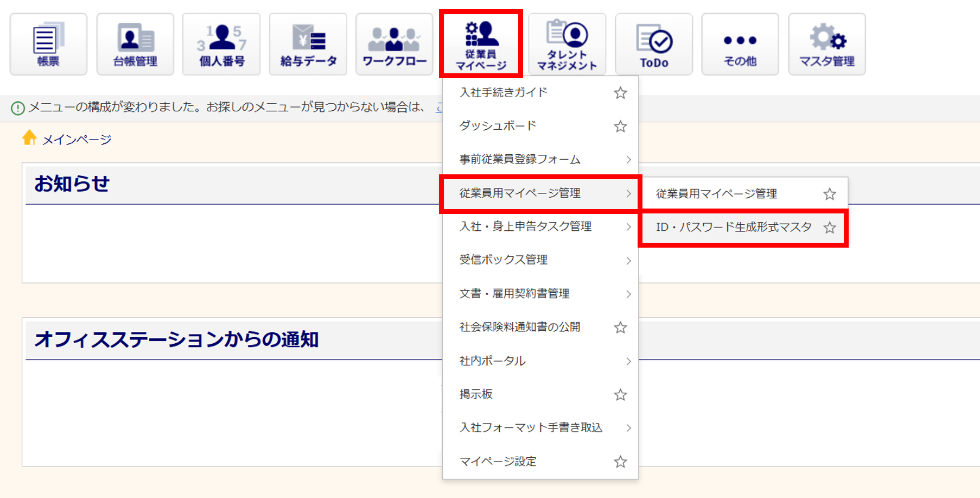Open the ワークフロー icon menu
980x498 pixels.
394,44
